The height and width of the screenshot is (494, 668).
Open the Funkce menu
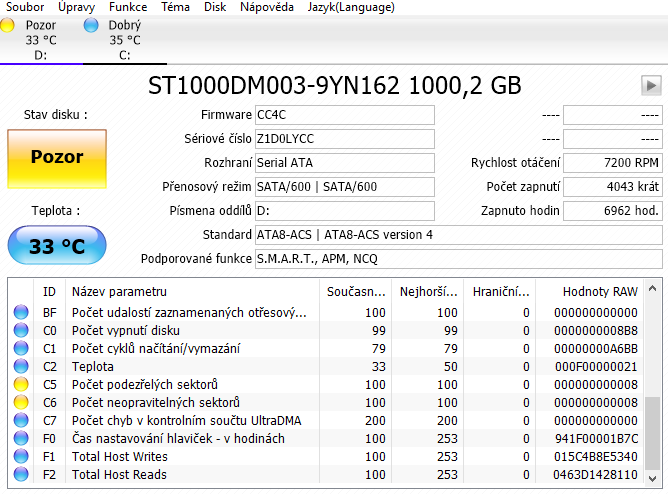pyautogui.click(x=127, y=7)
